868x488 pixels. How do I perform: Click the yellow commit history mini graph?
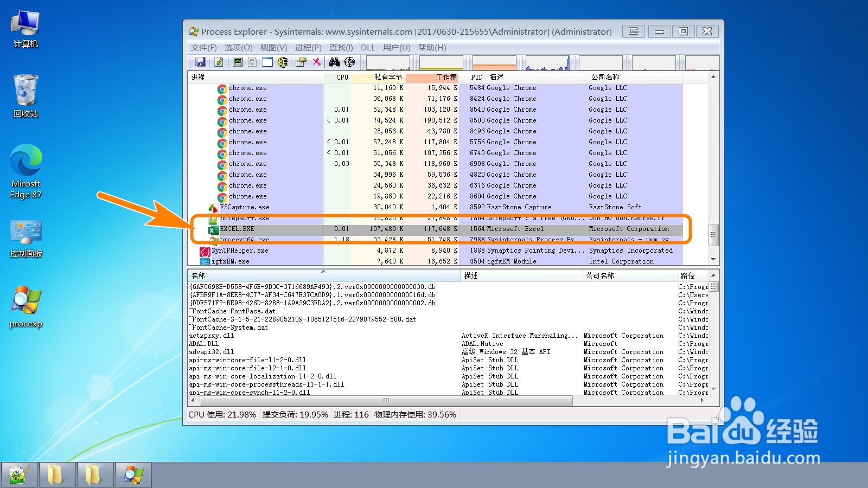coord(441,63)
